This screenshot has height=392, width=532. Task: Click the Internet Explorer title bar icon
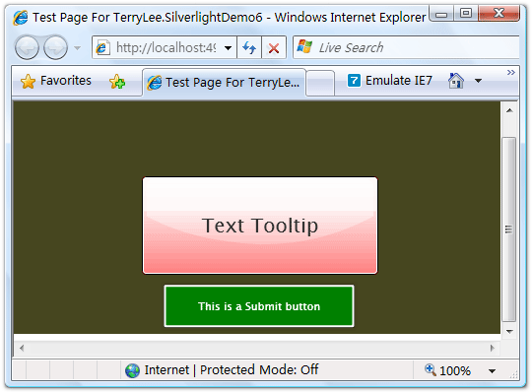tap(21, 18)
